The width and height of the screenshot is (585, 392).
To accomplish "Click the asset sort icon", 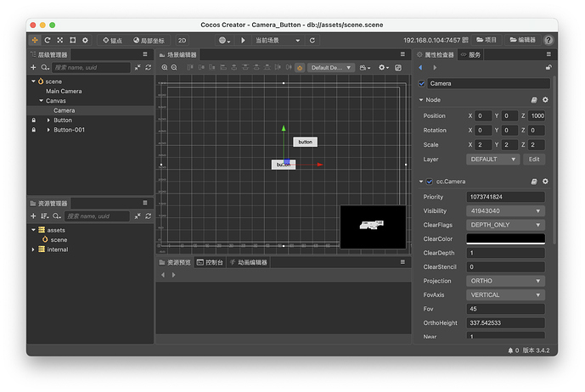I will pyautogui.click(x=44, y=216).
